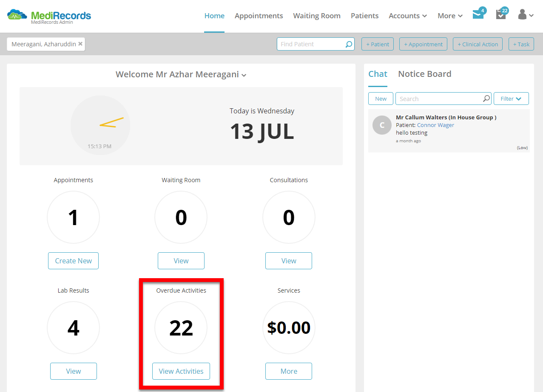Click the Create New appointments button
This screenshot has height=392, width=543.
(x=73, y=261)
